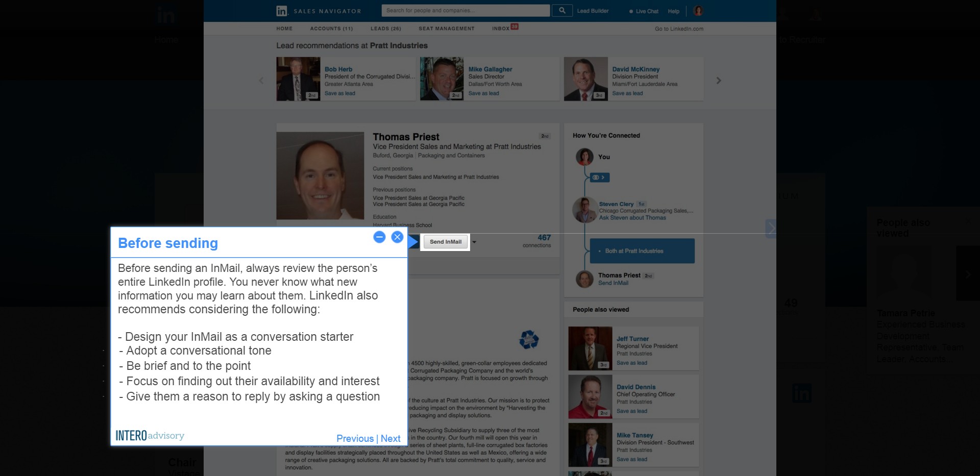980x476 pixels.
Task: Click the Pratt Industries recycling logo
Action: point(529,339)
